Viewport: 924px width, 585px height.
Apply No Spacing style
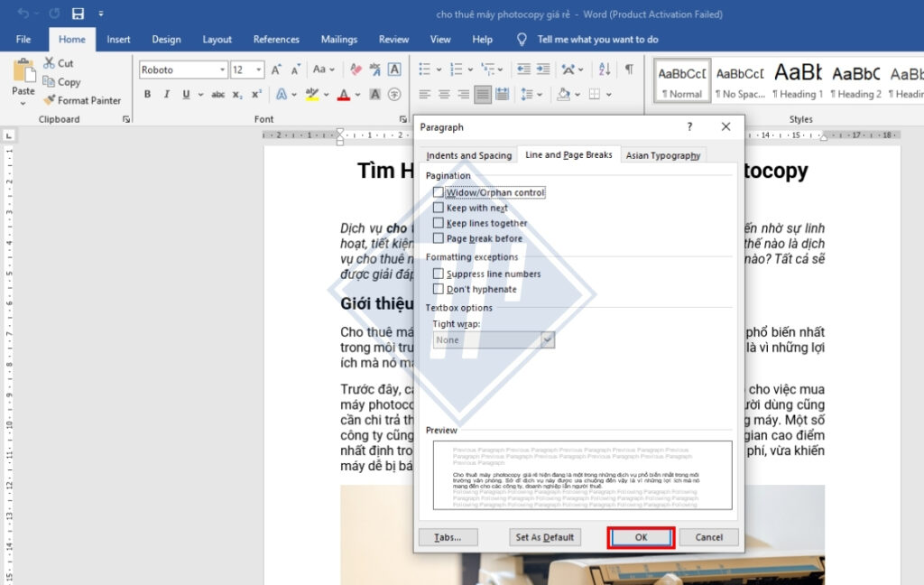click(740, 81)
